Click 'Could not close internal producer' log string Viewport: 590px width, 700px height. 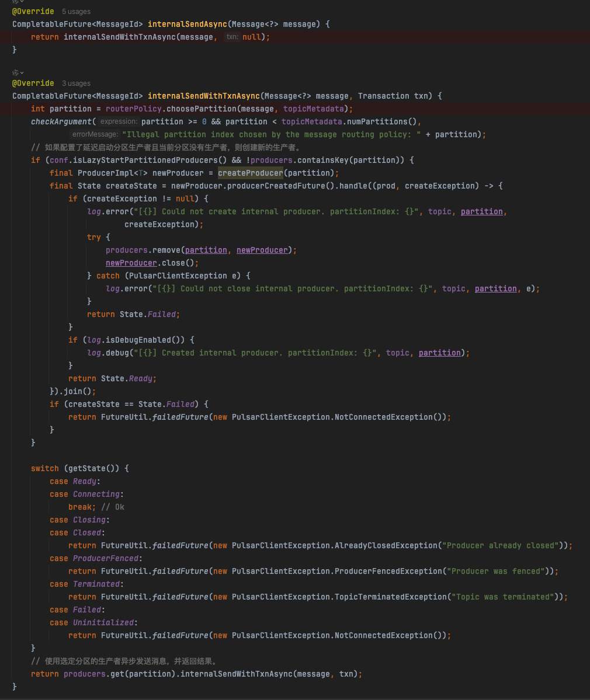pos(293,289)
